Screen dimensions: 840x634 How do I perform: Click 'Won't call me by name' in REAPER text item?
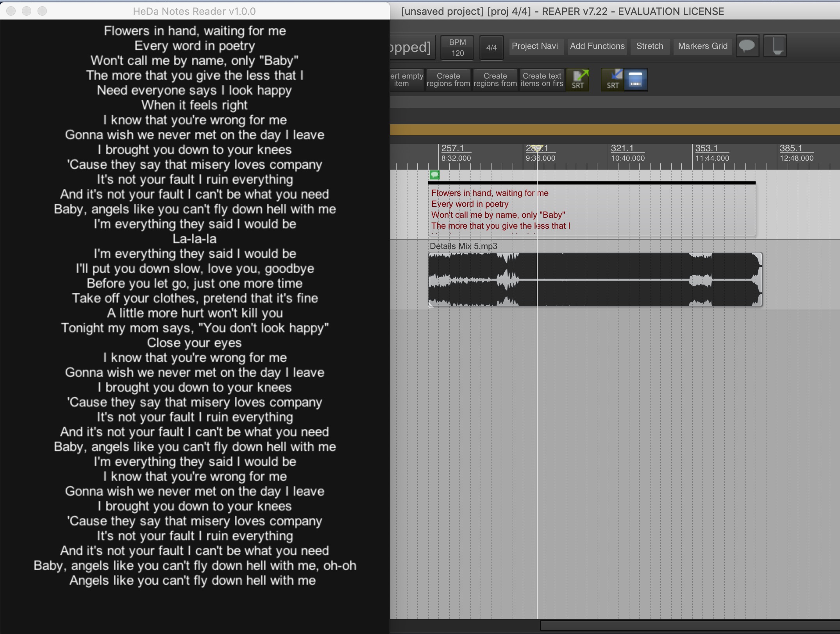pyautogui.click(x=498, y=215)
